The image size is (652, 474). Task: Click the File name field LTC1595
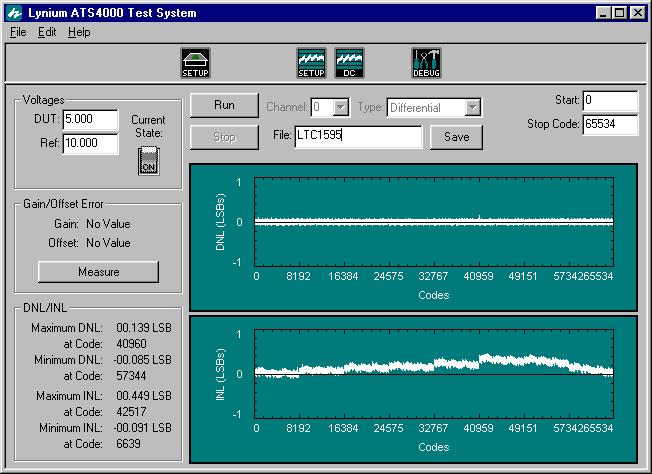tap(358, 136)
